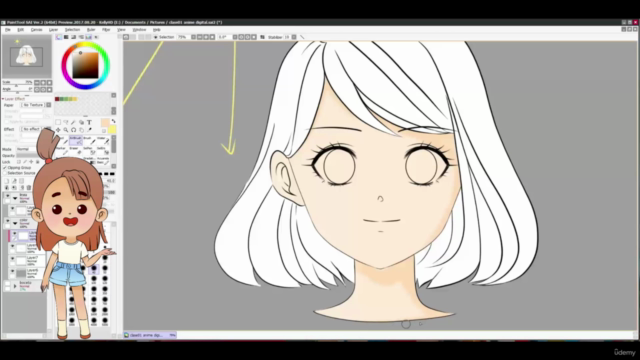Choose the SelPen tool
This screenshot has height=360, width=640.
coord(90,151)
